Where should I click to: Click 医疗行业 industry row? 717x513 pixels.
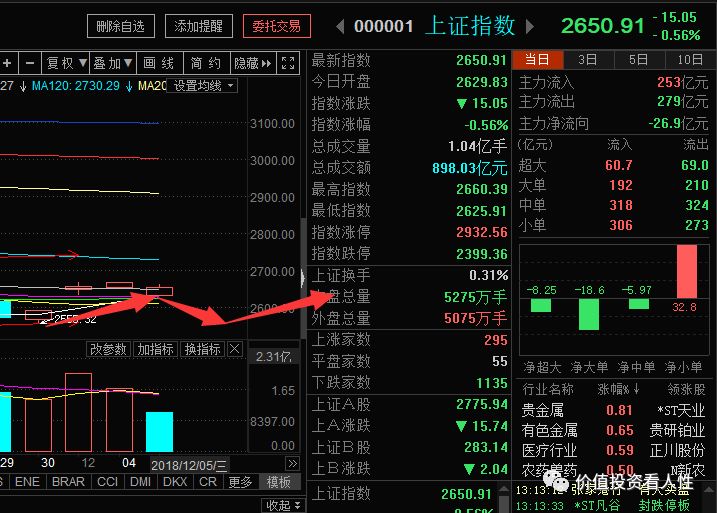[x=614, y=450]
